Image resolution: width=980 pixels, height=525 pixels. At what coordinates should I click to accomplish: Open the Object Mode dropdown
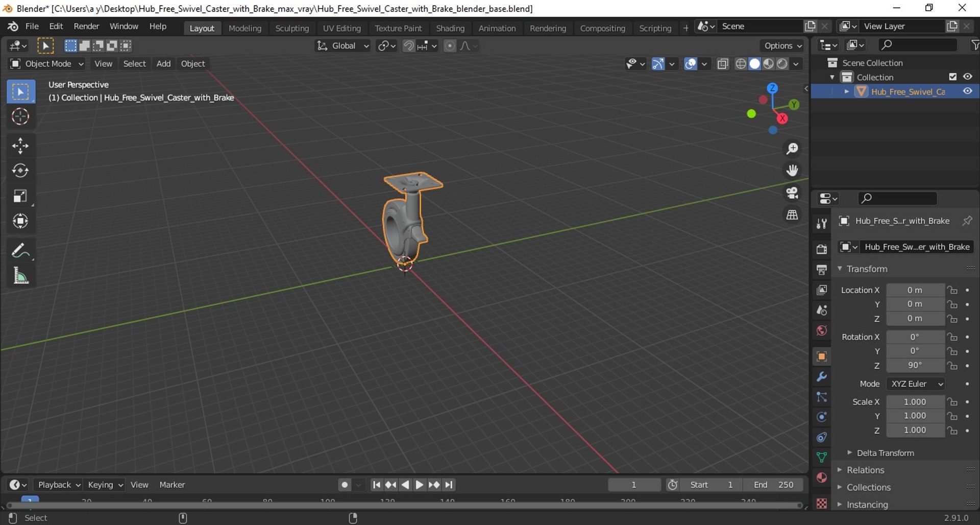47,64
